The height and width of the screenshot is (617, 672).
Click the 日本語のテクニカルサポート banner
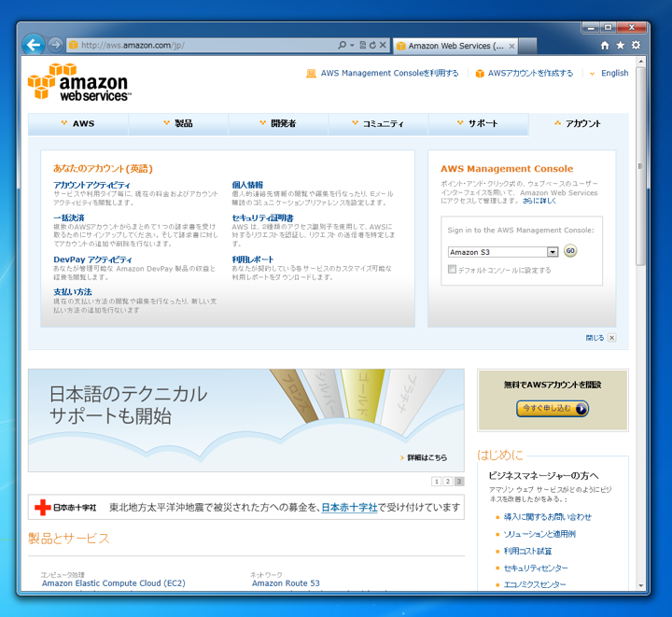coord(246,420)
